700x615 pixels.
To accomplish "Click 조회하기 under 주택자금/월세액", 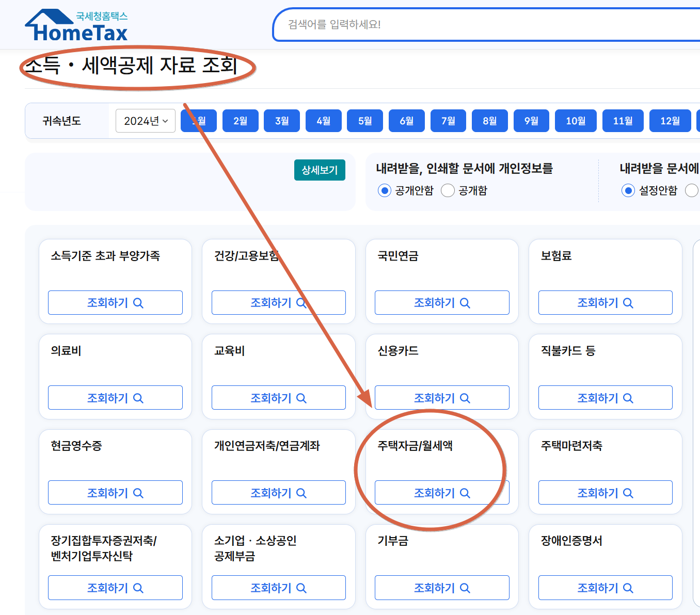I will click(441, 493).
